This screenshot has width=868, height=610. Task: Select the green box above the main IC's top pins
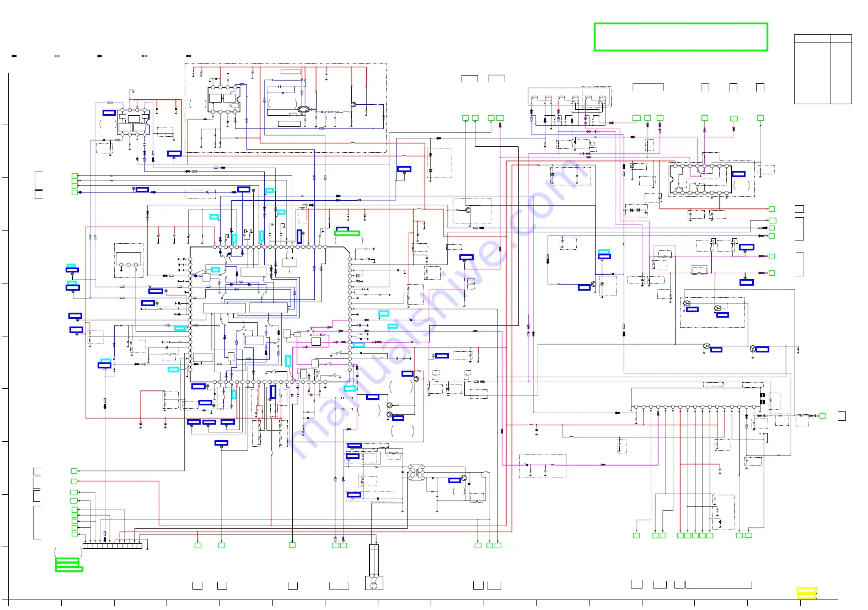tap(347, 233)
